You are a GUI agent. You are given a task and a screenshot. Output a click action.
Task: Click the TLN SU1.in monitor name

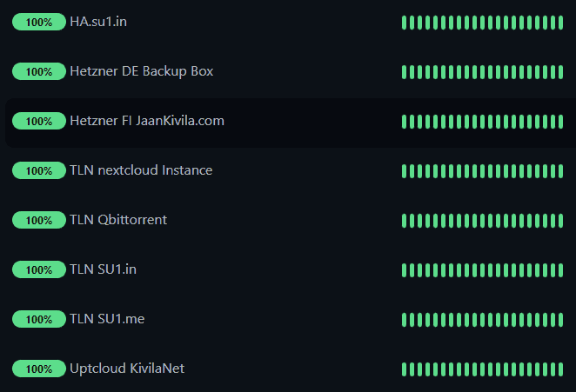(x=103, y=269)
